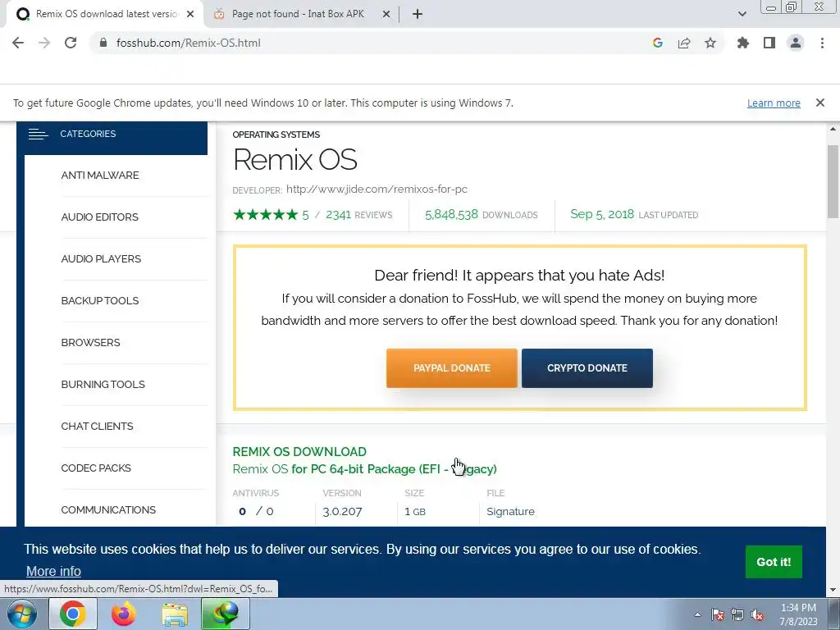The height and width of the screenshot is (630, 840).
Task: Click the 5,848,538 downloads count
Action: (451, 214)
